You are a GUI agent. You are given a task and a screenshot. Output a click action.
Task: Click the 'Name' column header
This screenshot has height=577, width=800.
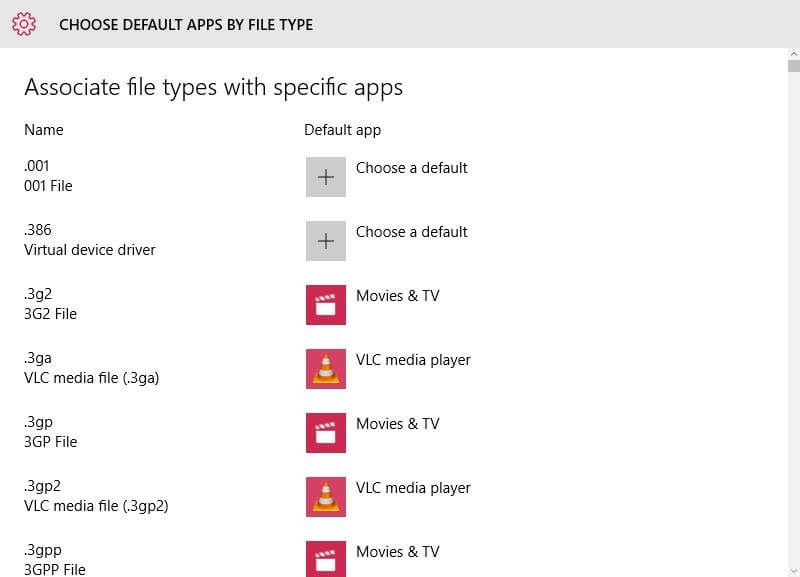pyautogui.click(x=44, y=130)
